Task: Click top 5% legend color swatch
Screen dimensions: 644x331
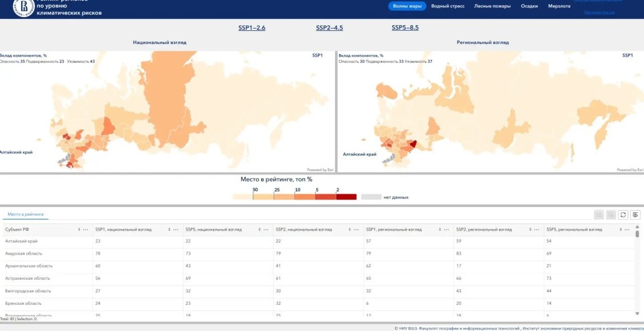Action: pos(325,197)
